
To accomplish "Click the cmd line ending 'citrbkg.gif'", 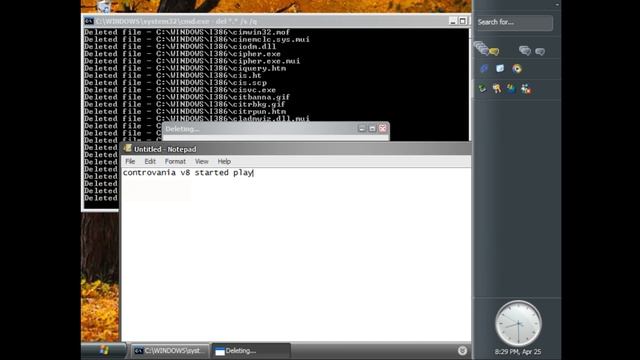I will click(x=184, y=104).
